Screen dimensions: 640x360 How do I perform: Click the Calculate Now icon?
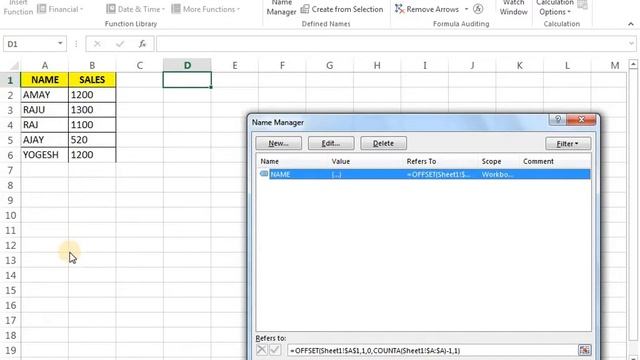coord(583,5)
